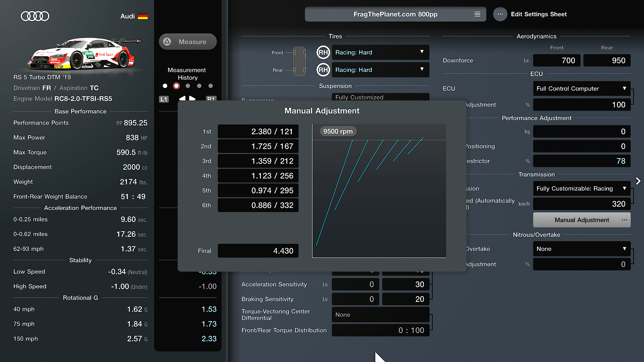This screenshot has width=644, height=362.
Task: Select the ballast kg value 0
Action: [582, 131]
